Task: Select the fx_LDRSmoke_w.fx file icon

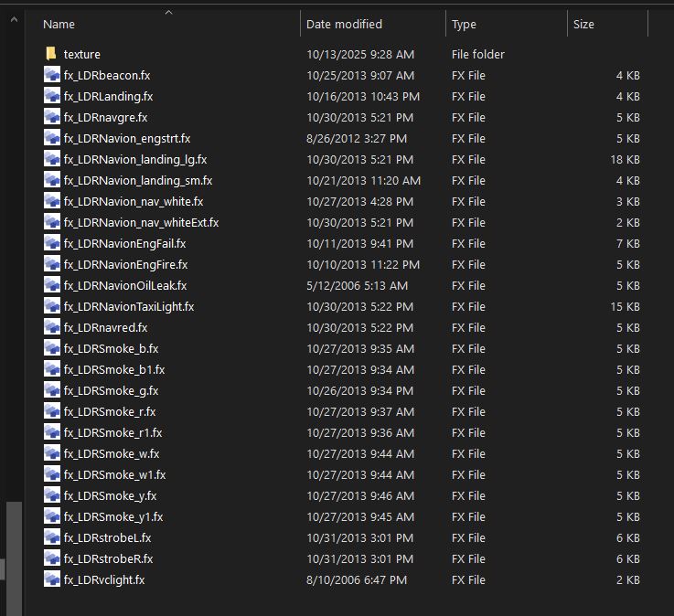Action: (x=52, y=453)
